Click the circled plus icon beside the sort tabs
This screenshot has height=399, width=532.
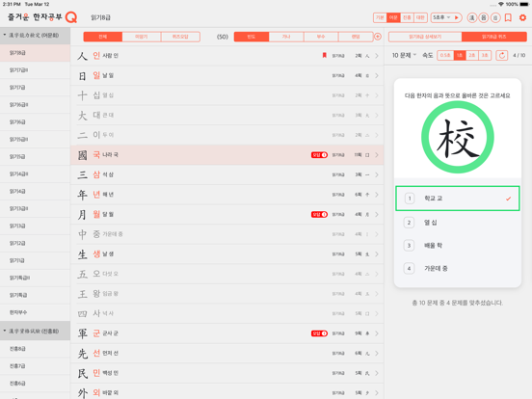[378, 37]
